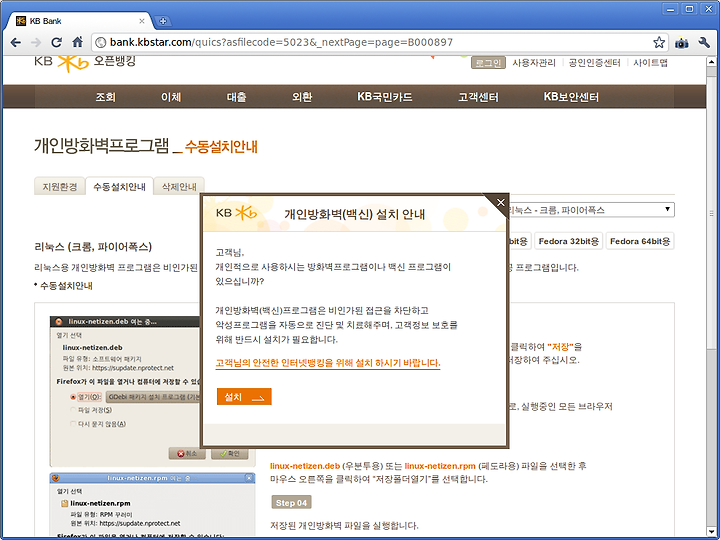Click the Fedora 32bit용 download button
This screenshot has width=720, height=540.
[x=569, y=241]
